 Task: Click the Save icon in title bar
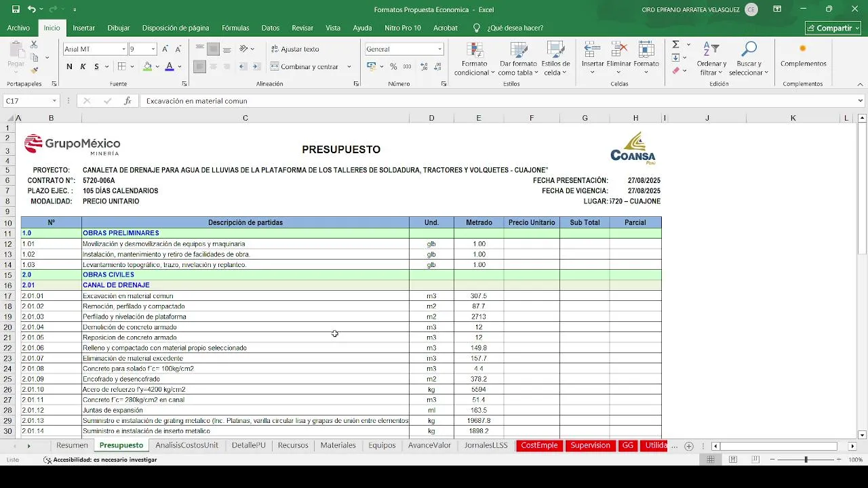pos(16,9)
